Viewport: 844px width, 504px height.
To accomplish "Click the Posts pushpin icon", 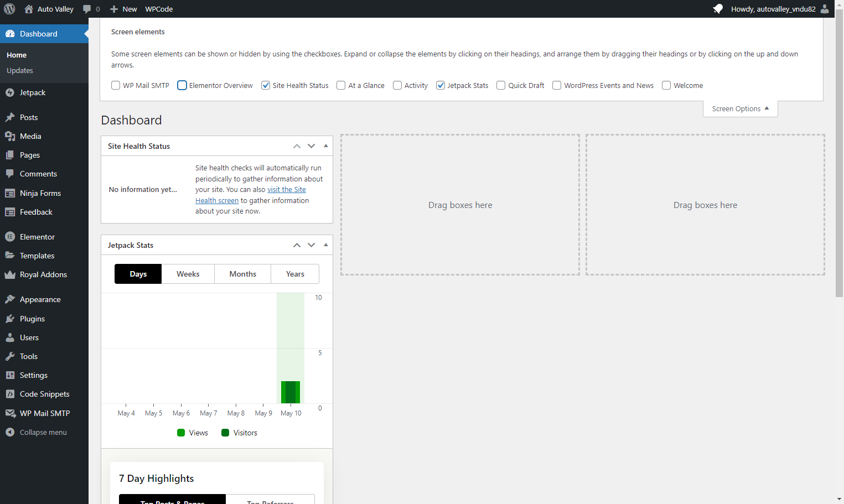I will tap(10, 117).
